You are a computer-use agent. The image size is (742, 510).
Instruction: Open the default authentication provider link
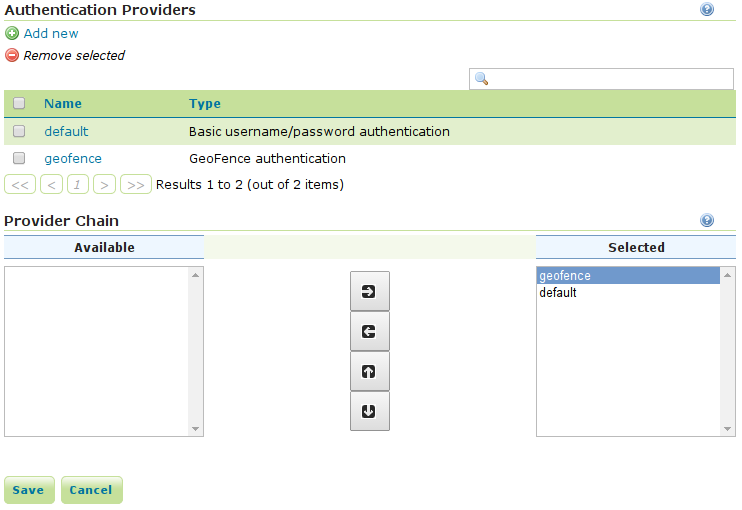tap(66, 131)
